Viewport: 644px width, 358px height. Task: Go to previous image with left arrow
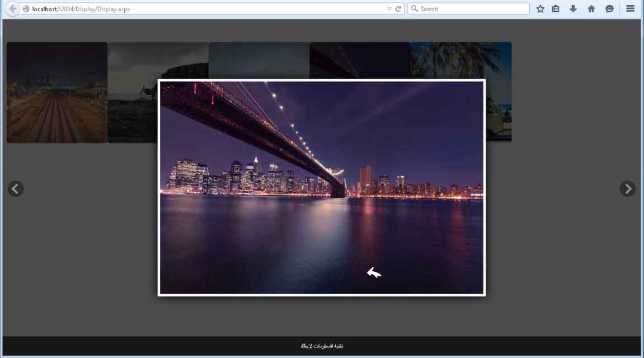(x=16, y=189)
